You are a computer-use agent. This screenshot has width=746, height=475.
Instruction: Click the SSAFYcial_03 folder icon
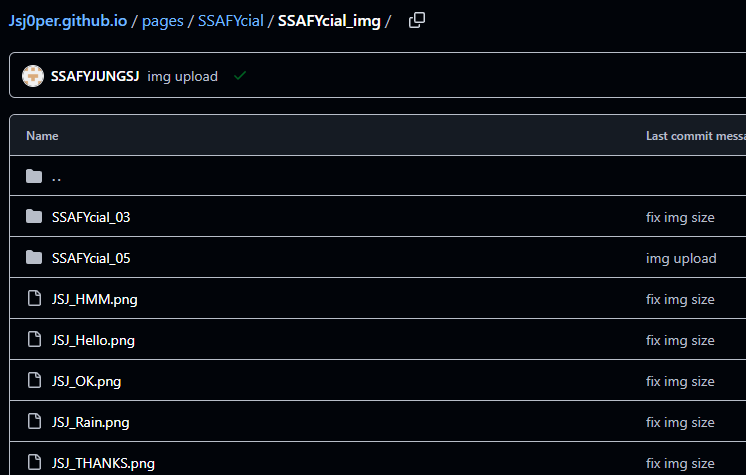34,217
